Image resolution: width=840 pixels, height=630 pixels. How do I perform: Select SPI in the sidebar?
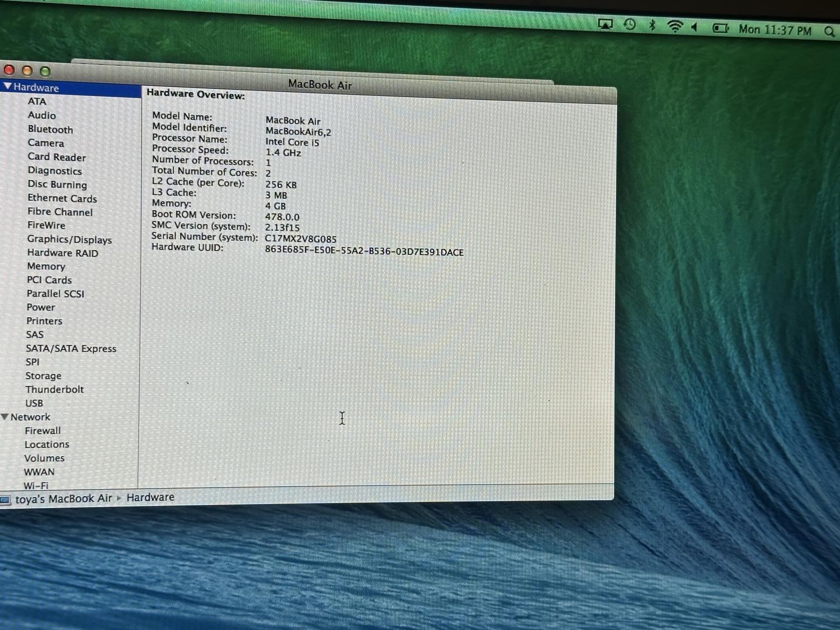click(33, 362)
